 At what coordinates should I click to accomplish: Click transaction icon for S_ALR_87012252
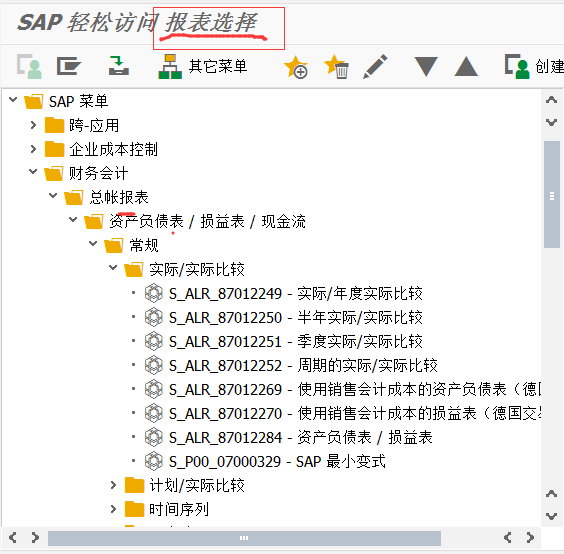[x=154, y=365]
